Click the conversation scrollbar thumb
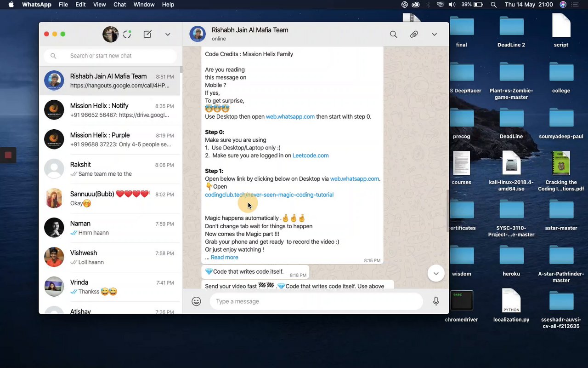The height and width of the screenshot is (368, 588). click(x=447, y=210)
